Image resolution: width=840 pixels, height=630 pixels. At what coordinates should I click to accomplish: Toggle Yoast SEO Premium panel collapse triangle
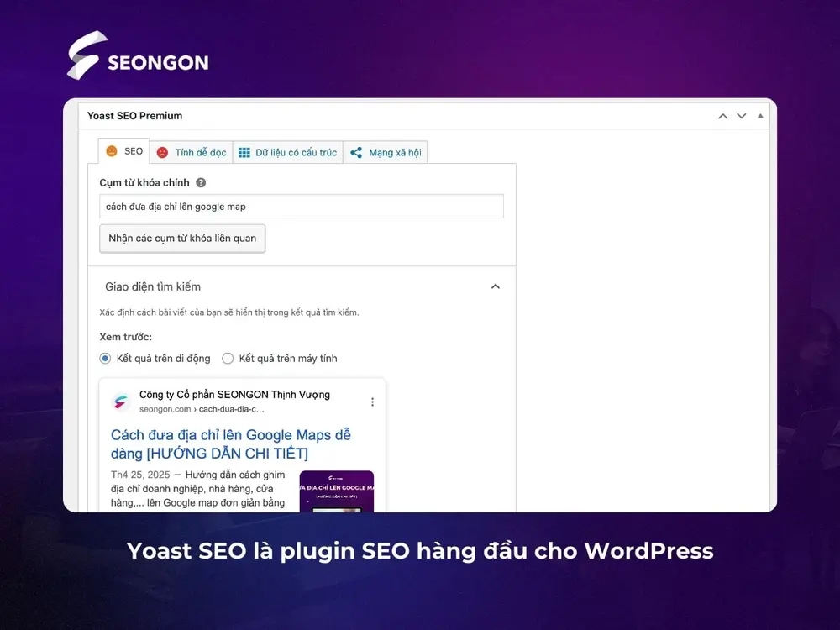pyautogui.click(x=760, y=116)
